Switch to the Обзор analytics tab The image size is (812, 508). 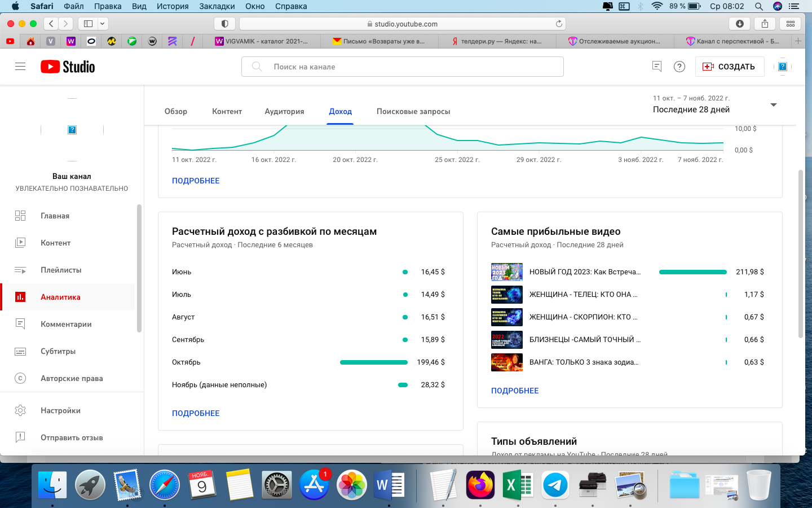click(x=176, y=111)
